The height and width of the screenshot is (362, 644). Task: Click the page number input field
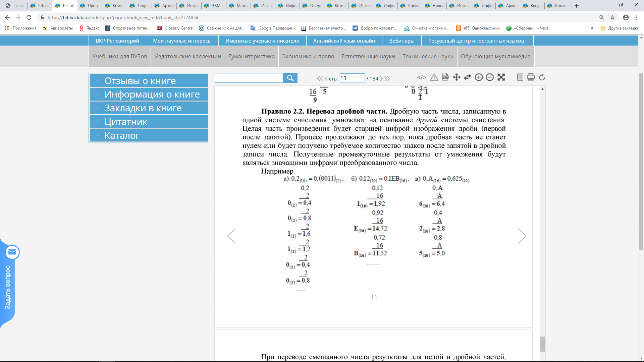point(352,78)
